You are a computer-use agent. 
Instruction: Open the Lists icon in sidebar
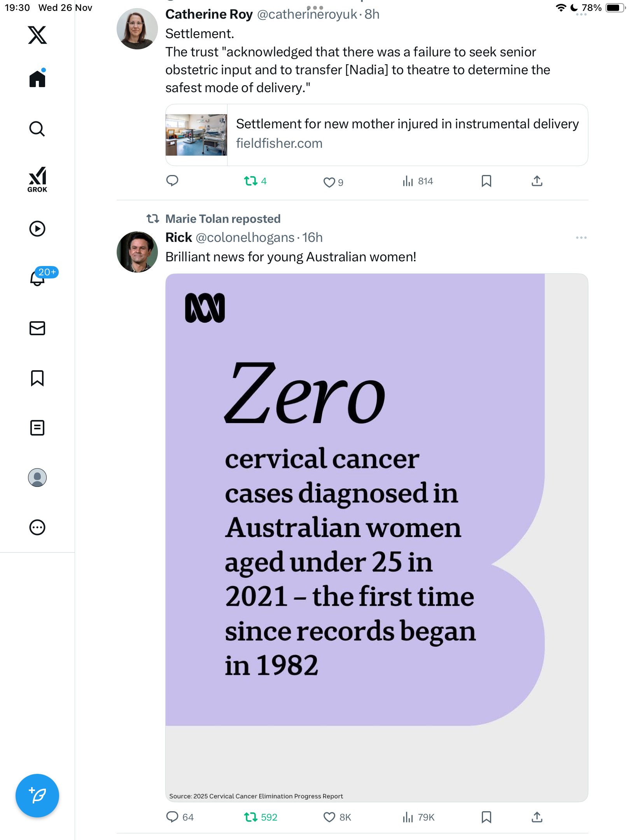(37, 428)
